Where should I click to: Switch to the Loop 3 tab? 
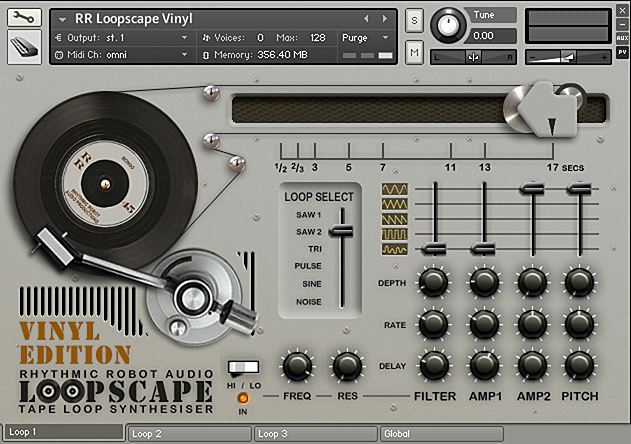pos(316,434)
